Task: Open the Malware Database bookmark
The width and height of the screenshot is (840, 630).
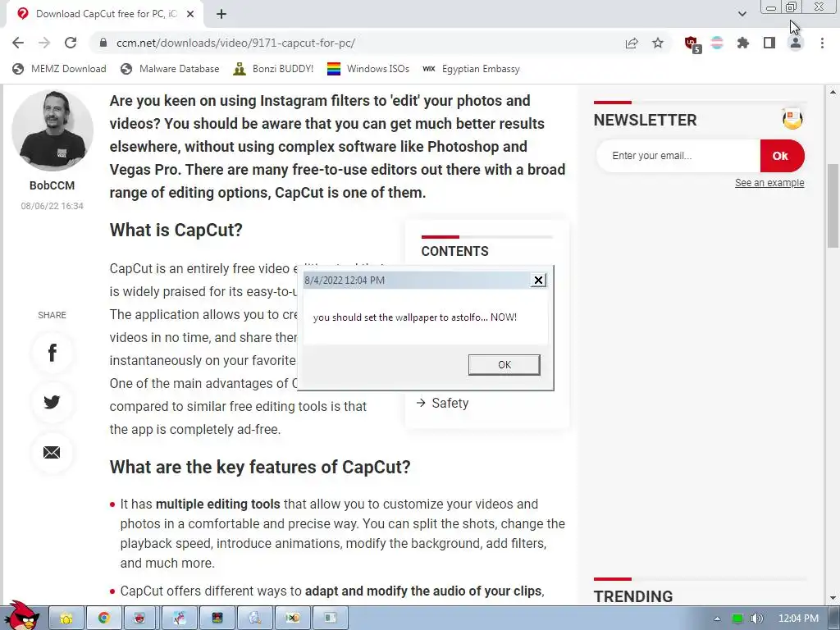Action: click(x=170, y=69)
